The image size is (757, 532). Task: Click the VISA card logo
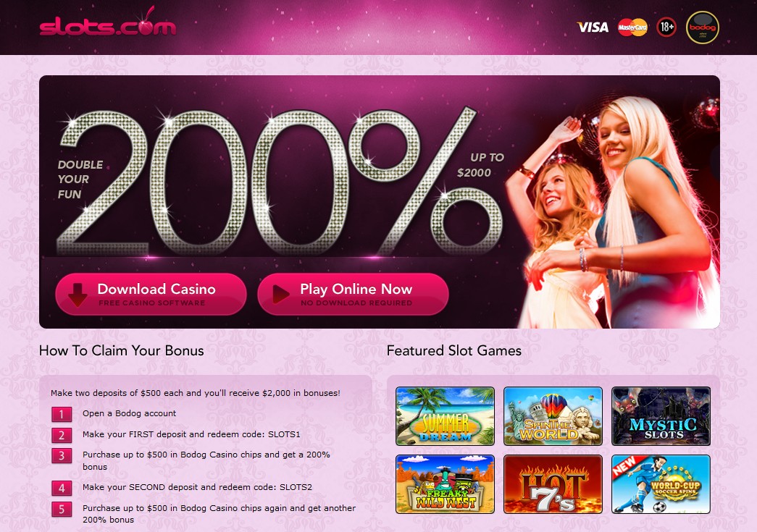(x=593, y=27)
